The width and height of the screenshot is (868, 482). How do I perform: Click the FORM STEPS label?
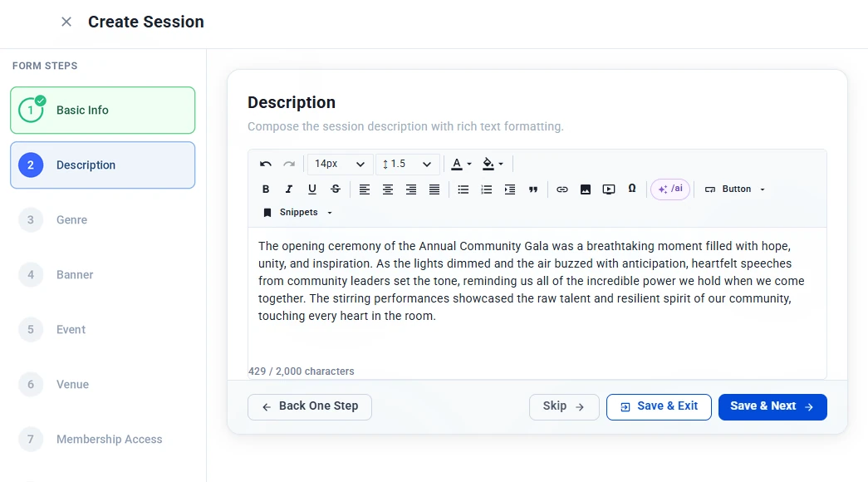tap(45, 66)
